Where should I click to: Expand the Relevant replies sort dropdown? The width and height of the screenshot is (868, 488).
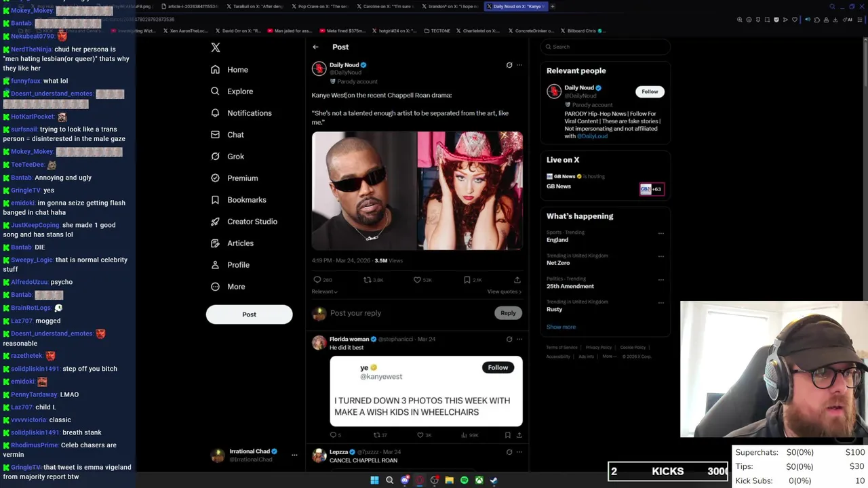coord(325,291)
